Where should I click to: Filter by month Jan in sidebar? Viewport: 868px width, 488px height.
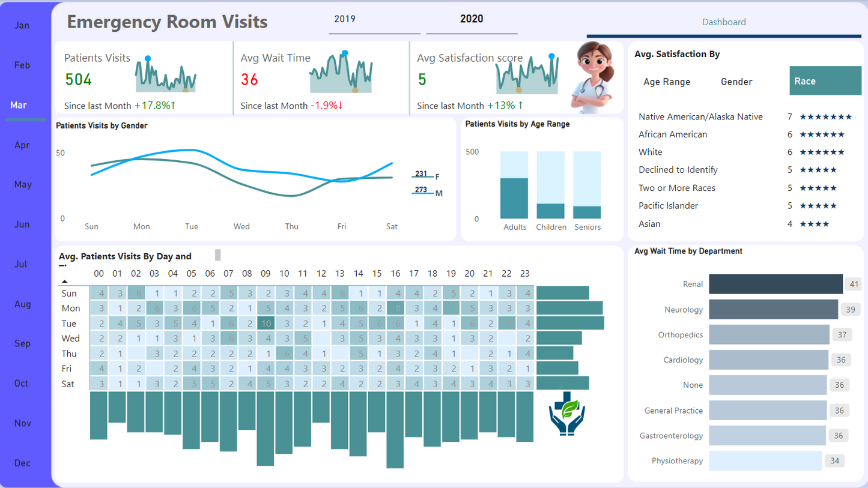pyautogui.click(x=22, y=25)
